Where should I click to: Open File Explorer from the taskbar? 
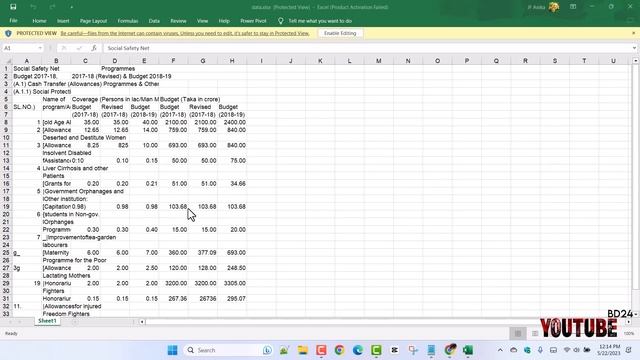coord(302,350)
